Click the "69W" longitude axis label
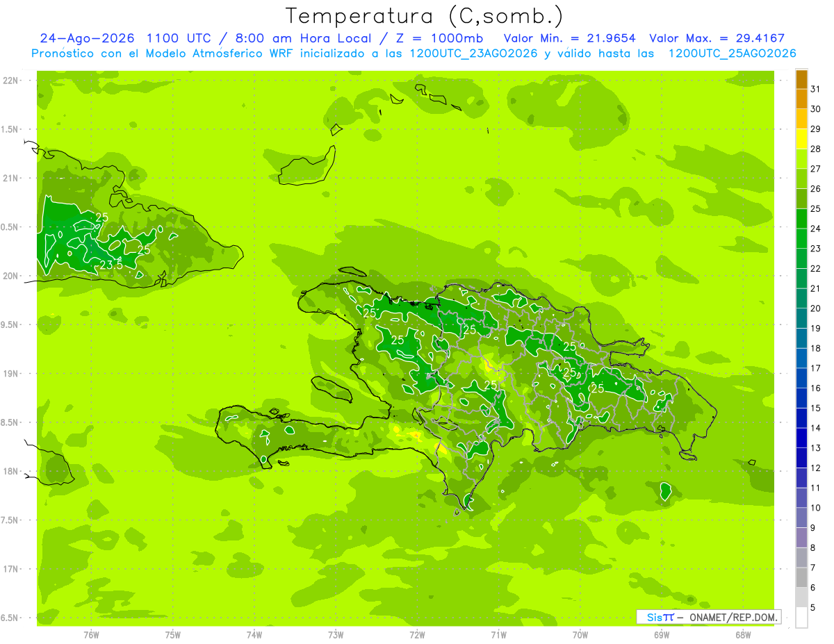Image resolution: width=834 pixels, height=644 pixels. 662,634
